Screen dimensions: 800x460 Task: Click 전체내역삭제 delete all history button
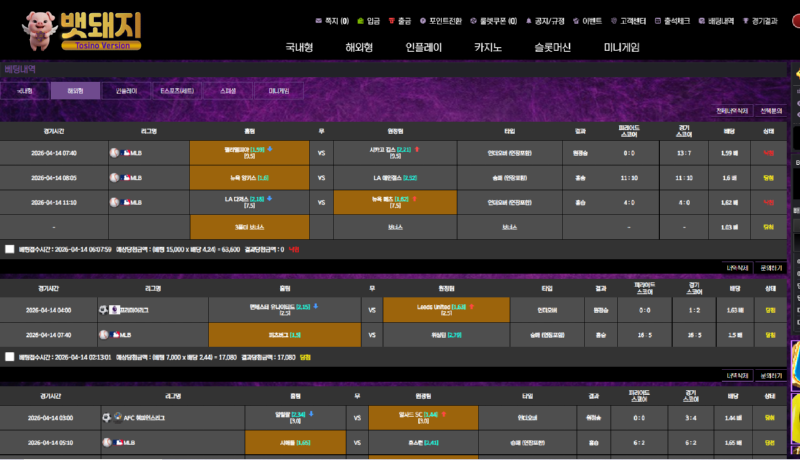(x=732, y=111)
